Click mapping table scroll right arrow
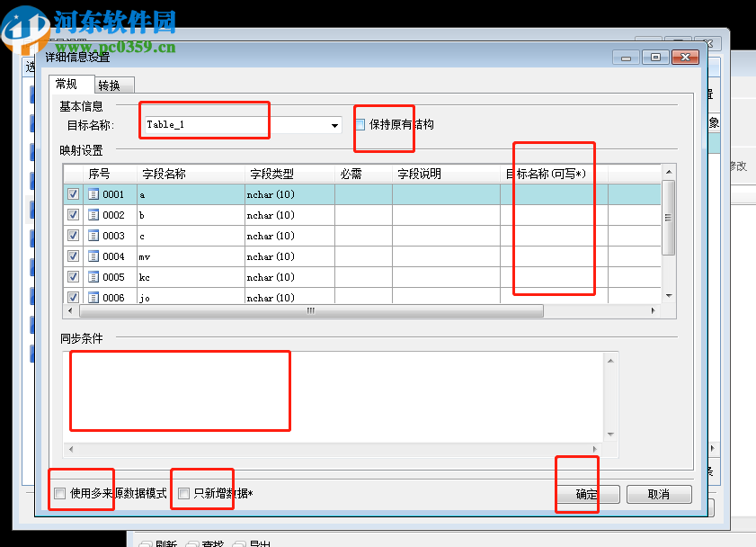This screenshot has width=756, height=547. (x=654, y=310)
